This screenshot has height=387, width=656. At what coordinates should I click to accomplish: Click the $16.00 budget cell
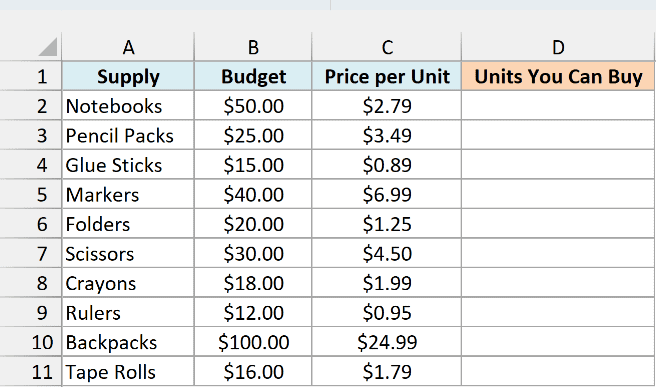253,372
